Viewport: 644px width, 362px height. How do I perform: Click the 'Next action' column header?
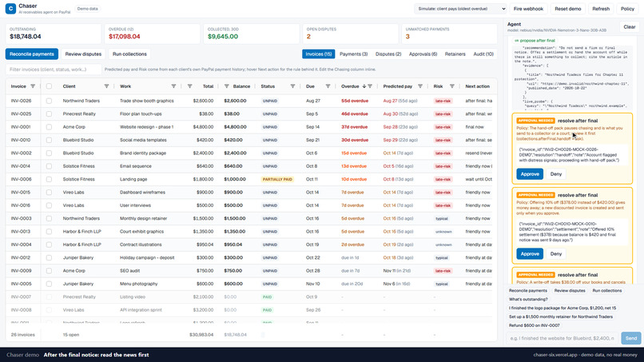coord(477,86)
